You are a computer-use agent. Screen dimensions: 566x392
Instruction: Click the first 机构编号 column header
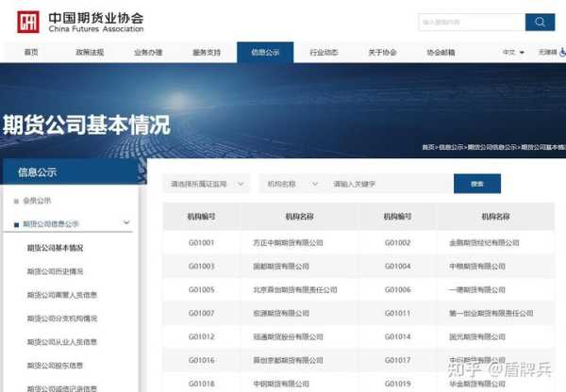[x=202, y=217]
